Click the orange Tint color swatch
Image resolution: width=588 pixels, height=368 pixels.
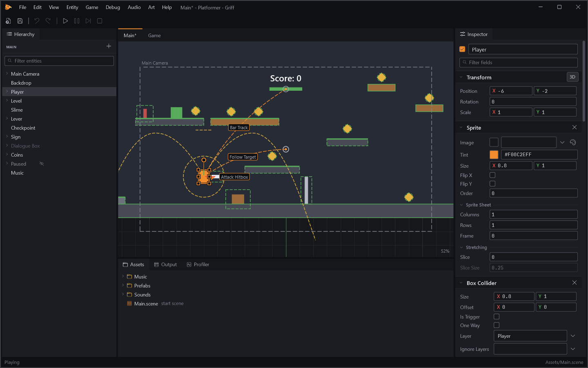coord(494,155)
